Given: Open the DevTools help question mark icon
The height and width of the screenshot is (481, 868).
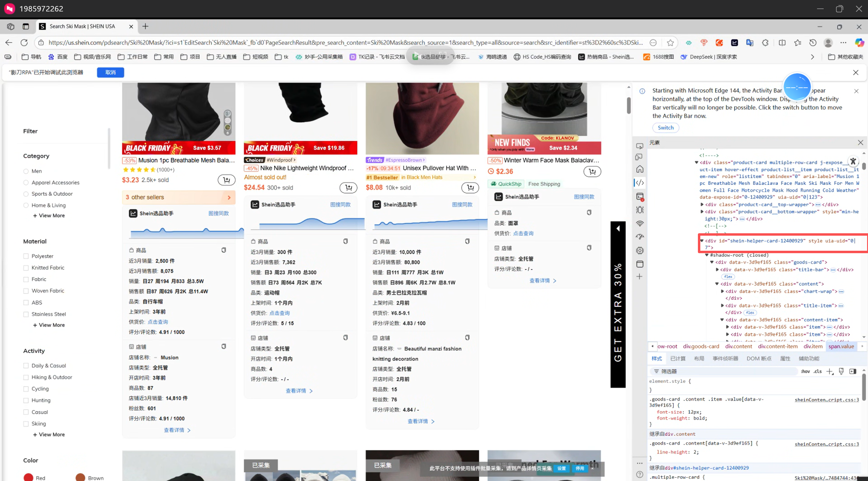Looking at the screenshot, I should 640,475.
